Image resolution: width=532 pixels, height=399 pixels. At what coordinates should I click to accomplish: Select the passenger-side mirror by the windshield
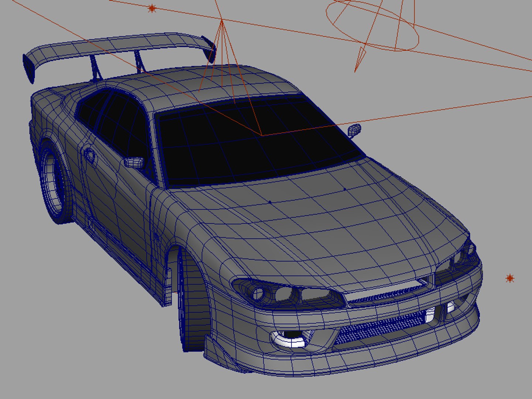pyautogui.click(x=354, y=130)
